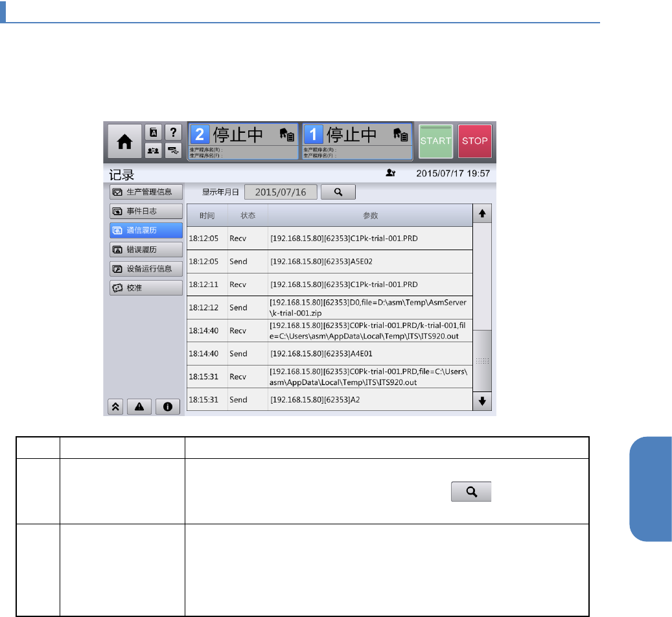
Task: Open the help question mark icon
Action: [173, 132]
